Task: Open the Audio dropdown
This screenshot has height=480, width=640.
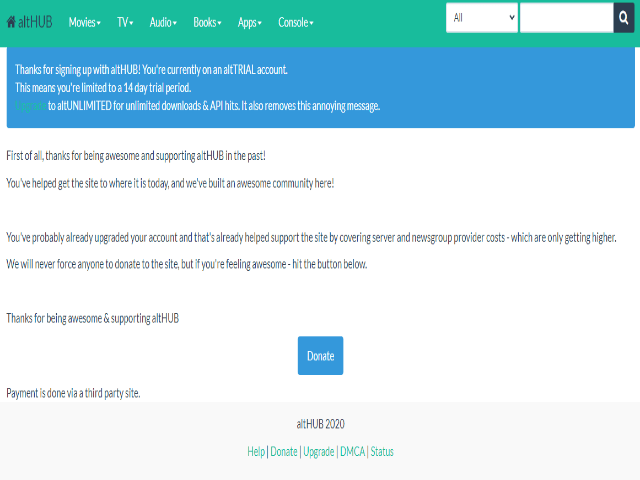Action: [x=163, y=22]
